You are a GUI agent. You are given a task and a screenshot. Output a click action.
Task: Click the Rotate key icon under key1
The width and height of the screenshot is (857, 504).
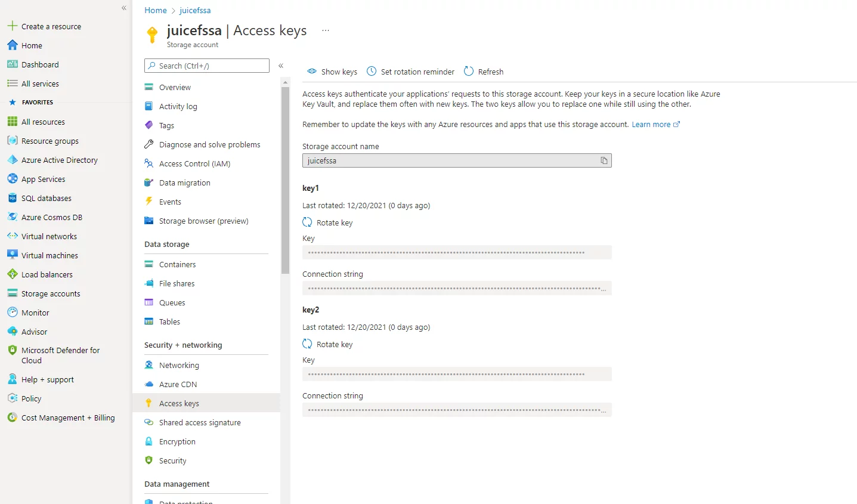pyautogui.click(x=307, y=222)
